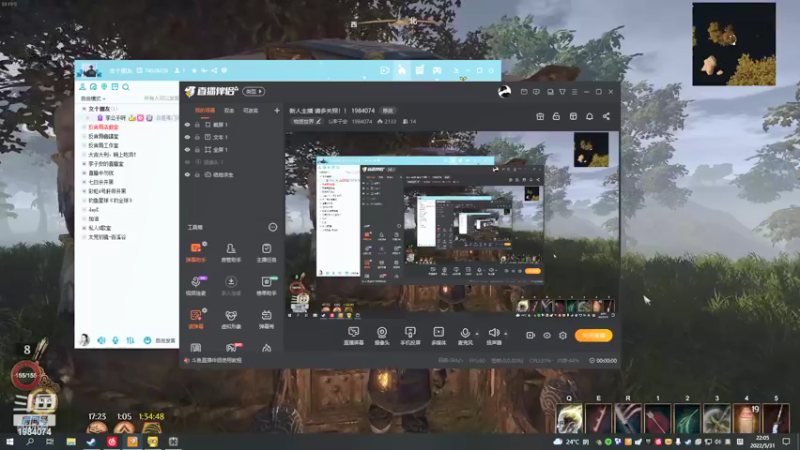800x450 pixels.
Task: Expand the 七日杀开黑 channel node
Action: [x=84, y=182]
